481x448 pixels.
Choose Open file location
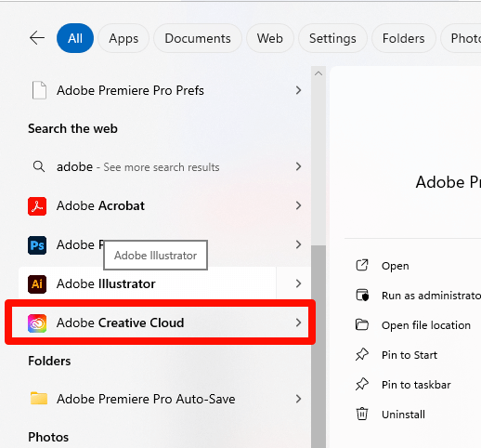(426, 325)
